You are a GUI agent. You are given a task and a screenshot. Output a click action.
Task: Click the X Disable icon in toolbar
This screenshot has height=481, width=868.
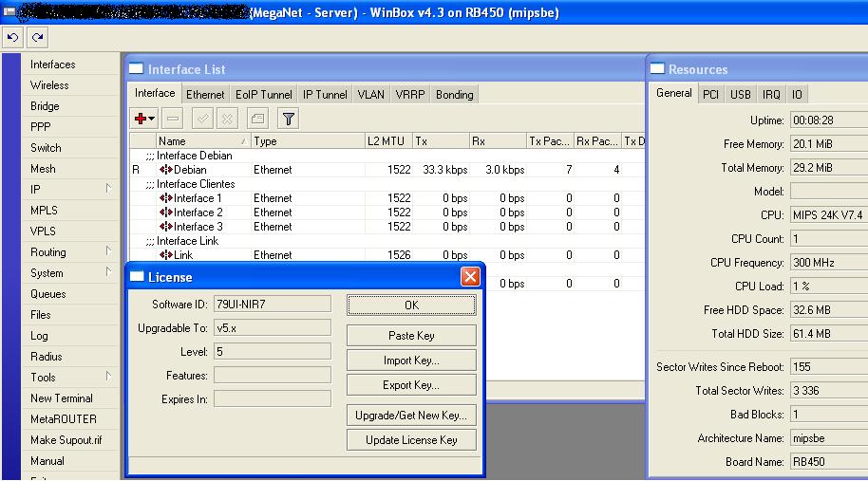(x=227, y=119)
